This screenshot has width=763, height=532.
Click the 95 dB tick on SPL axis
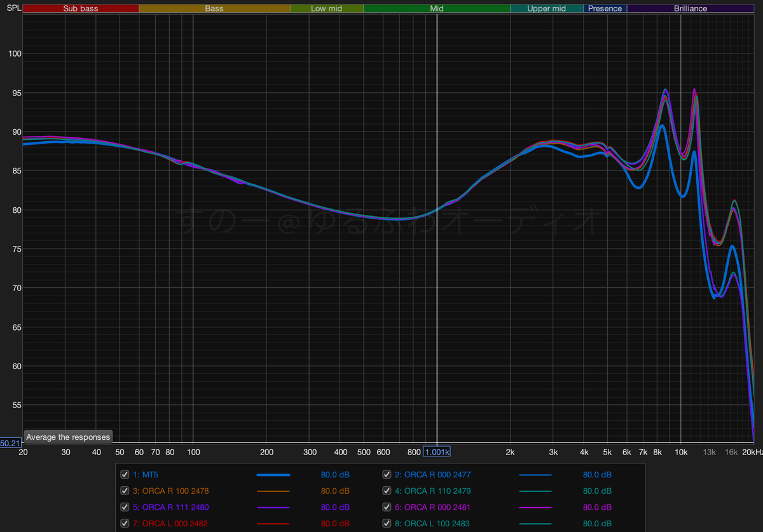(x=17, y=93)
